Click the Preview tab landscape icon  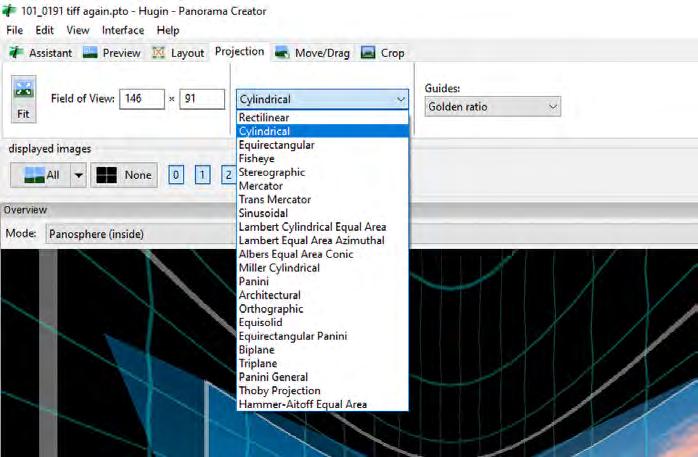[90, 53]
